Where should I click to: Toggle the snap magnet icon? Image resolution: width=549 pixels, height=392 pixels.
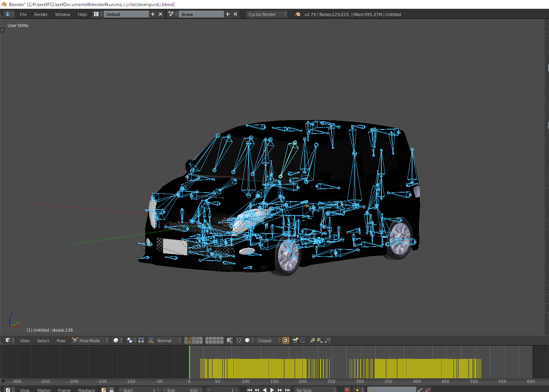[239, 341]
